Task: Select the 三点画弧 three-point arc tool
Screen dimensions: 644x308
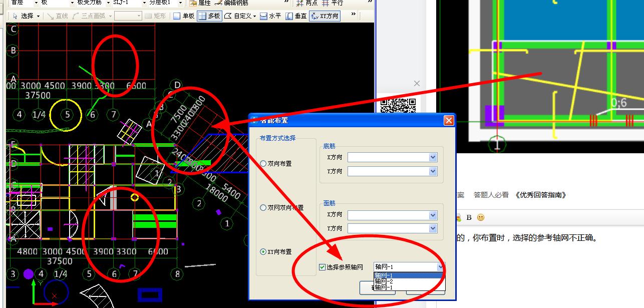Action: point(89,16)
